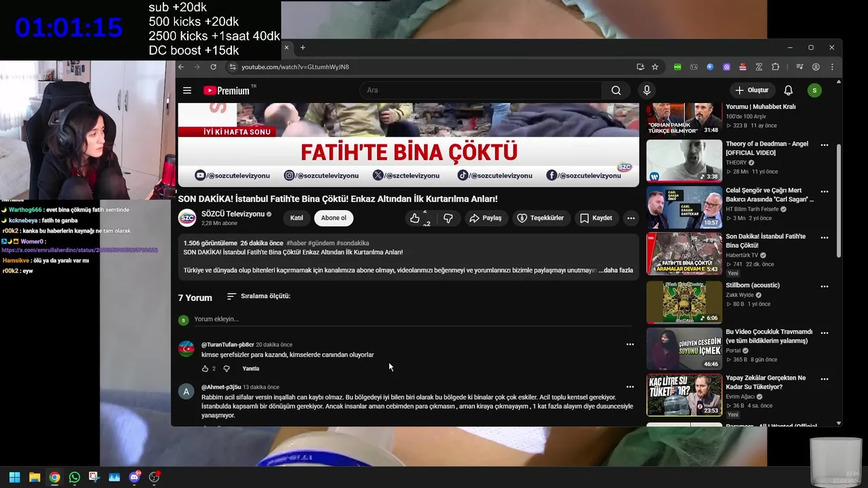
Task: Start voice search with the microphone
Action: click(x=646, y=90)
